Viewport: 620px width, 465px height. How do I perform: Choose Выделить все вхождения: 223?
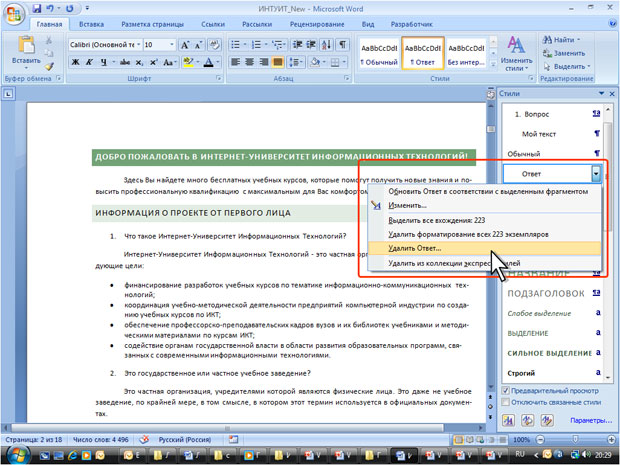[x=484, y=220]
